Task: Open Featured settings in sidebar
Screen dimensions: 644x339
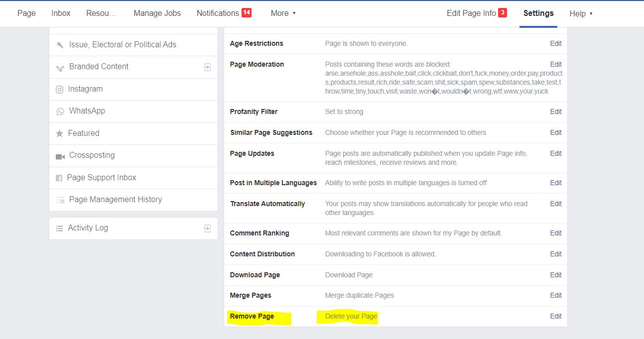Action: [x=133, y=133]
